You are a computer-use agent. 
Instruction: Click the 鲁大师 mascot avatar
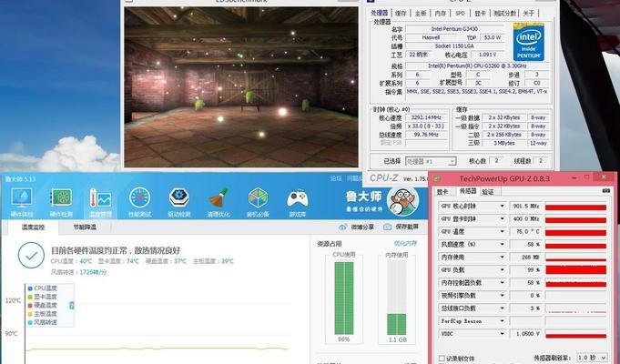402,201
